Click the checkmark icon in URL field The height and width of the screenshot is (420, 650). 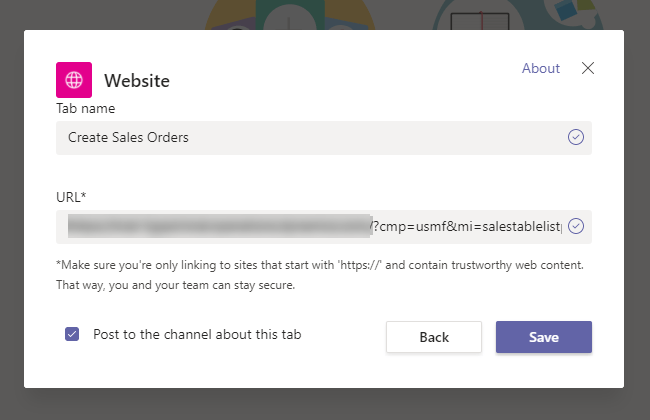click(x=575, y=227)
